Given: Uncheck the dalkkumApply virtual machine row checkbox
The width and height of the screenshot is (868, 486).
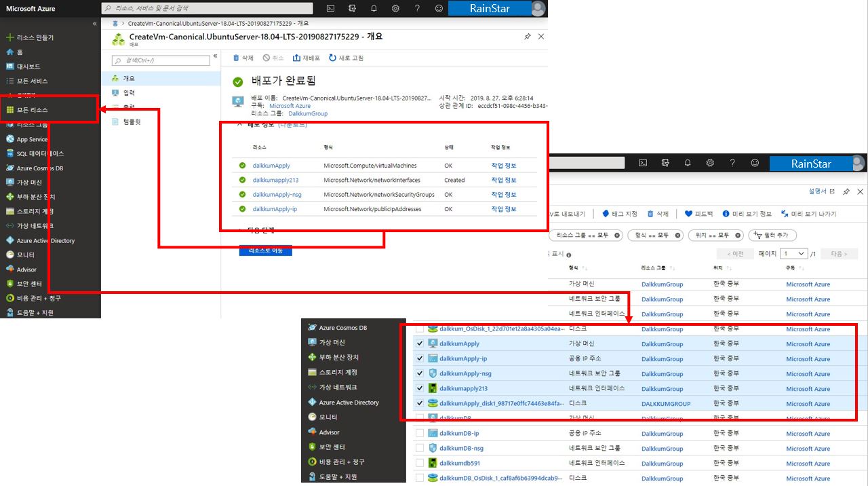Looking at the screenshot, I should pyautogui.click(x=420, y=343).
